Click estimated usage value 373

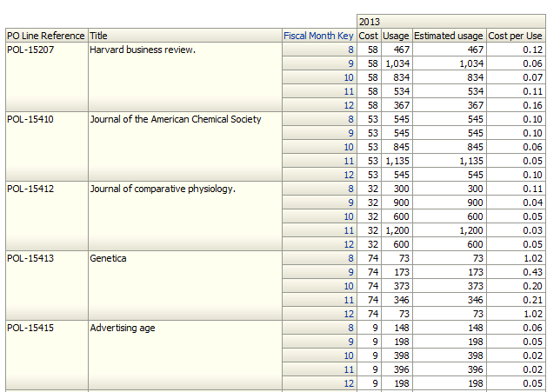[450, 286]
